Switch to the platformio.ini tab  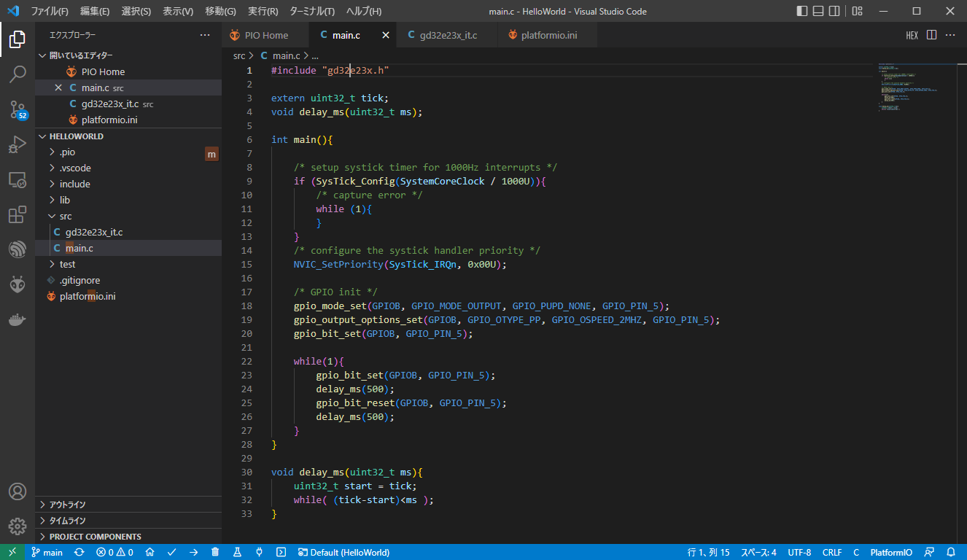(548, 35)
